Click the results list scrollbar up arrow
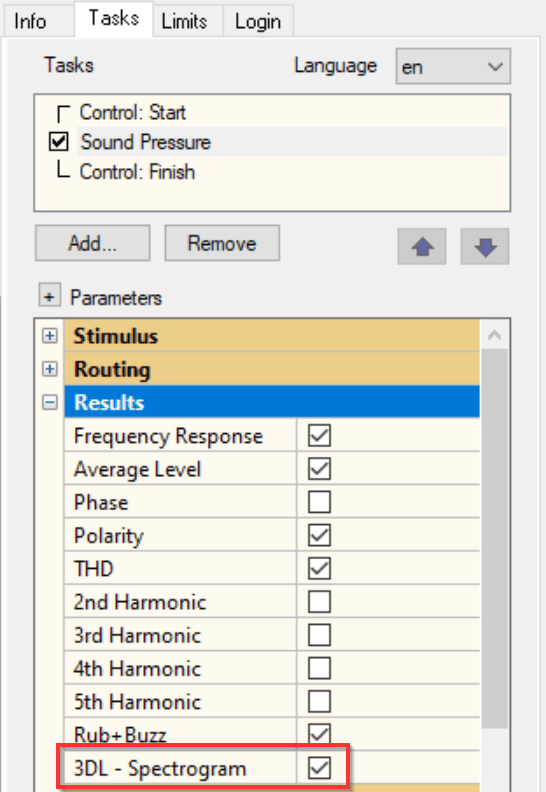 [x=494, y=335]
